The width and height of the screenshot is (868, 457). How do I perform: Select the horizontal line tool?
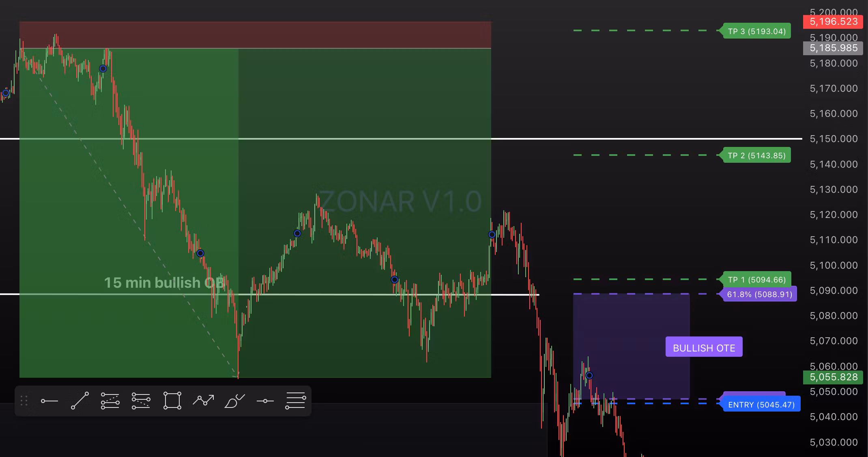pos(265,401)
